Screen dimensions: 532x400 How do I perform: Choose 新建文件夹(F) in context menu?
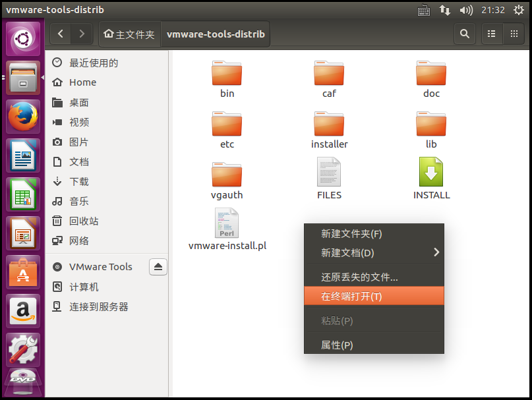374,234
